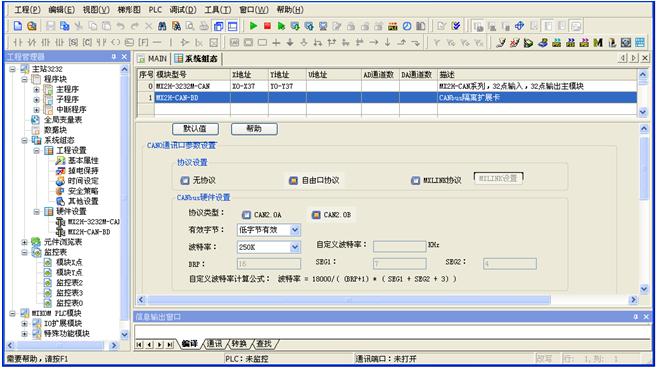Click the Find binoculars icon
Screen dimensions: 660x369
coord(162,26)
